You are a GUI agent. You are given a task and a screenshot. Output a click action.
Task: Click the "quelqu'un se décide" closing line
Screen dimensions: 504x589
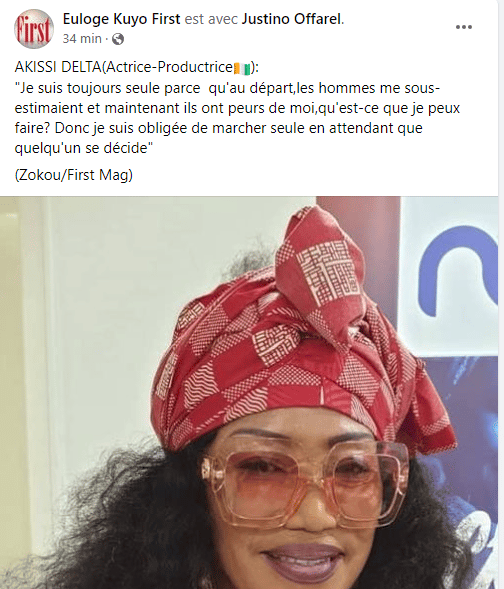click(x=84, y=148)
